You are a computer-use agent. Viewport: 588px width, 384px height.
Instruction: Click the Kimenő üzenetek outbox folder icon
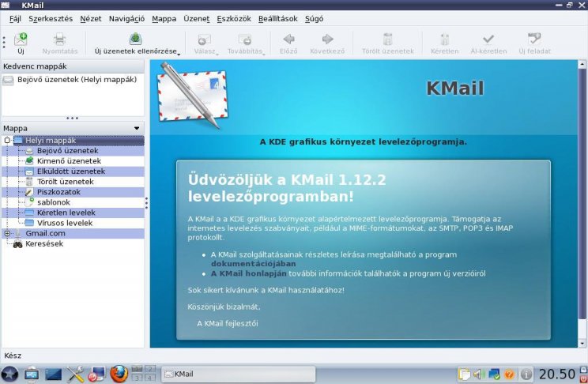pyautogui.click(x=29, y=161)
